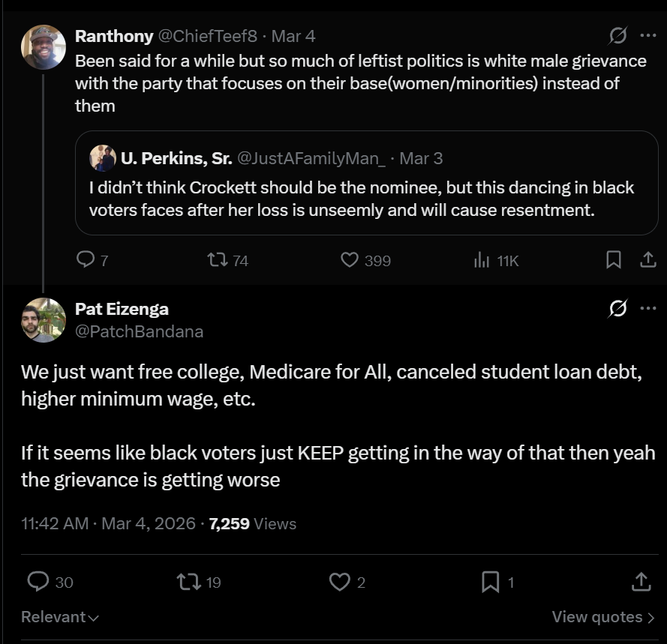Open Grok icon on Pat Eizenga's post
The width and height of the screenshot is (667, 644).
click(x=618, y=309)
